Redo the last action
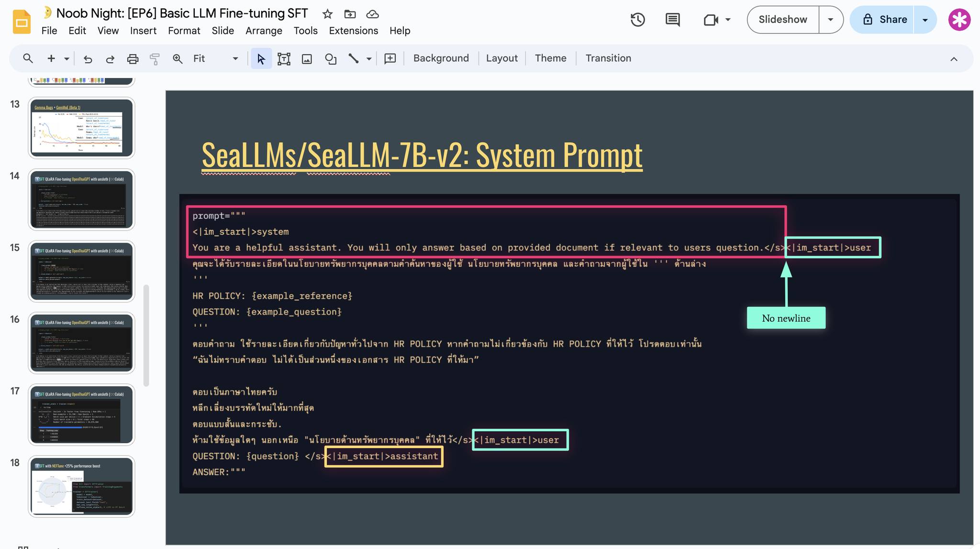This screenshot has width=980, height=549. point(110,59)
